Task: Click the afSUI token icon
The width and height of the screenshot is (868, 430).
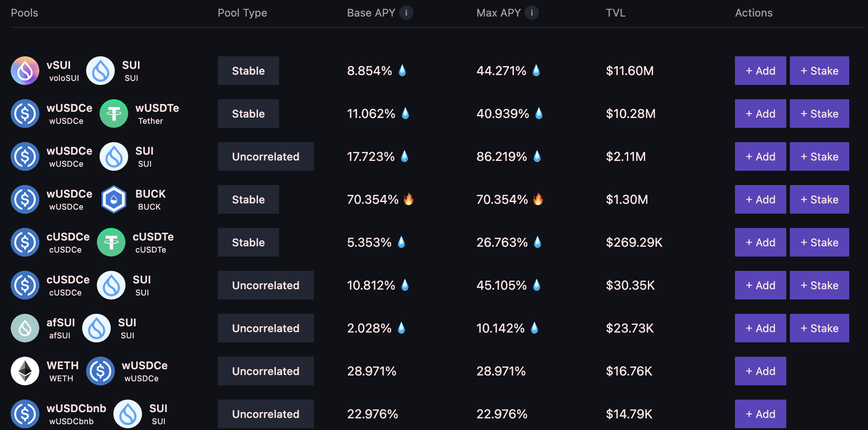Action: (25, 328)
